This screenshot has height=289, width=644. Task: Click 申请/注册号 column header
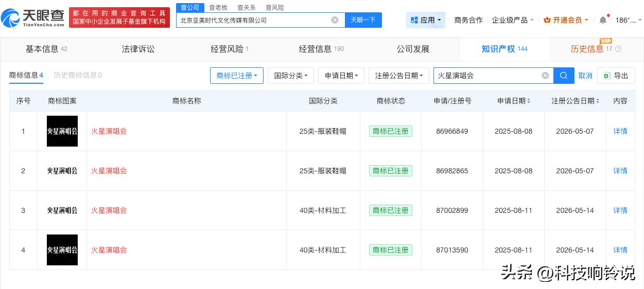click(452, 101)
